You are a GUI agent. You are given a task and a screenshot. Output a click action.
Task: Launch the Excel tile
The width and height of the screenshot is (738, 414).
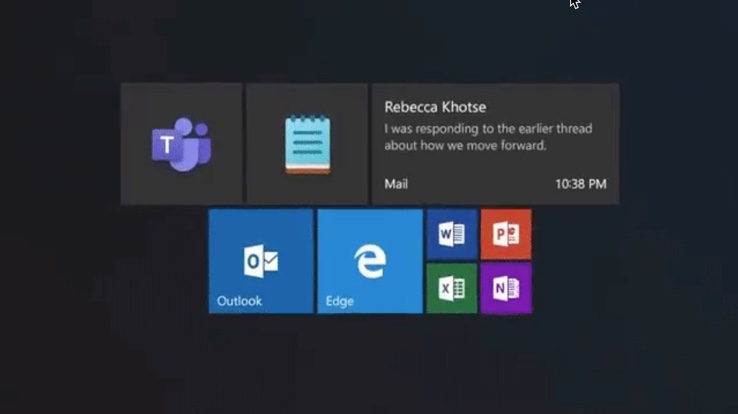coord(452,288)
